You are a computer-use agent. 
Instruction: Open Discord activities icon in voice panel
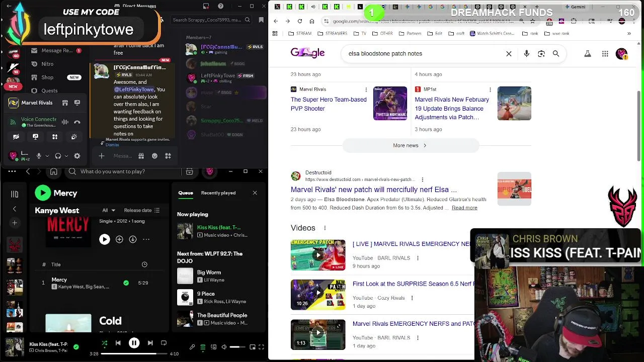point(55,137)
